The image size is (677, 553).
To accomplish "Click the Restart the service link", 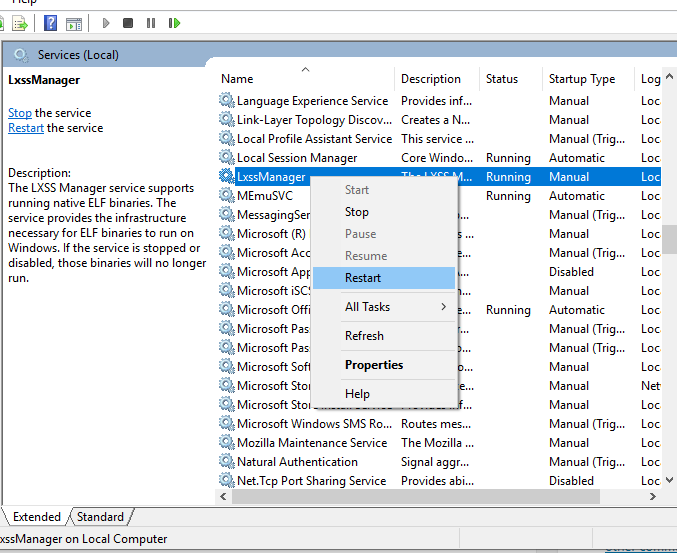I will tap(26, 128).
